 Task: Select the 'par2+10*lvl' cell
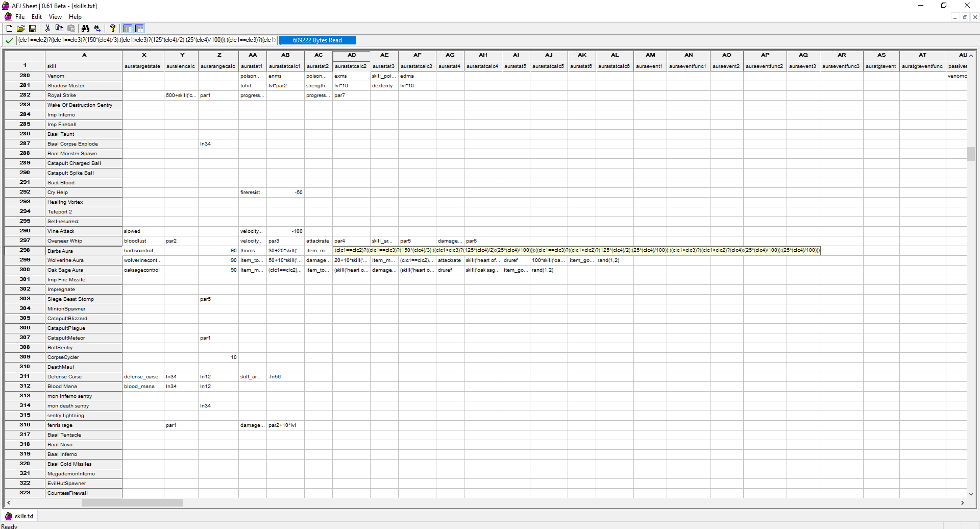tap(286, 425)
